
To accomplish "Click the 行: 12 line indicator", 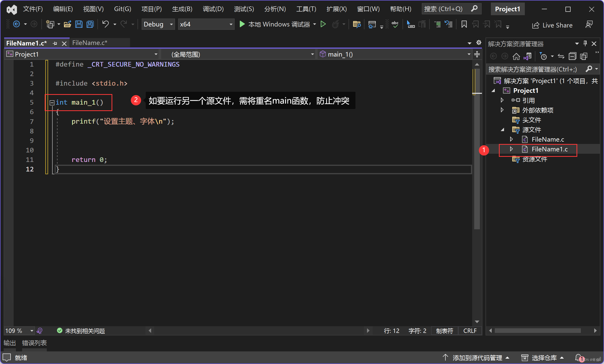I will coord(391,331).
